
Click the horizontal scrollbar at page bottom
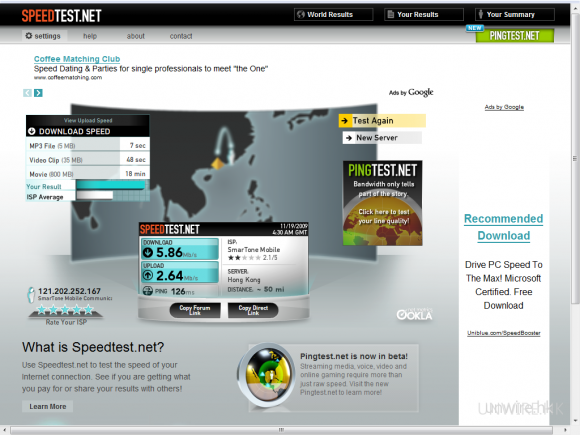point(281,430)
